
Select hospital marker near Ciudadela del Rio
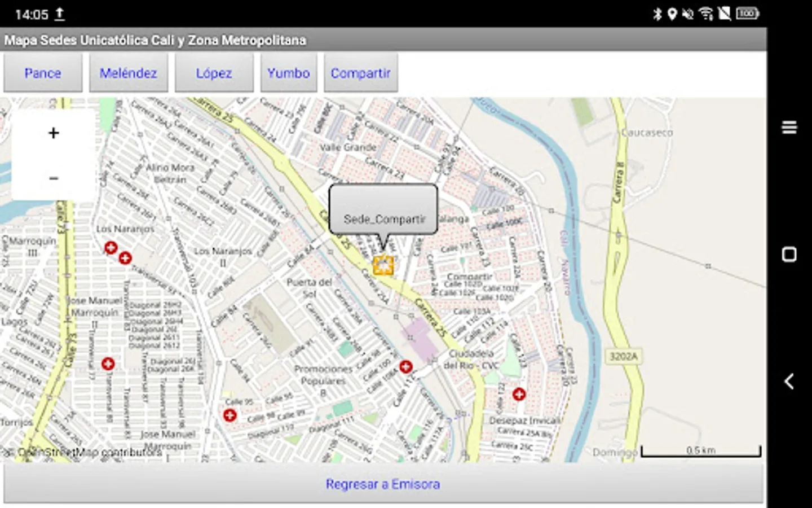coord(405,367)
